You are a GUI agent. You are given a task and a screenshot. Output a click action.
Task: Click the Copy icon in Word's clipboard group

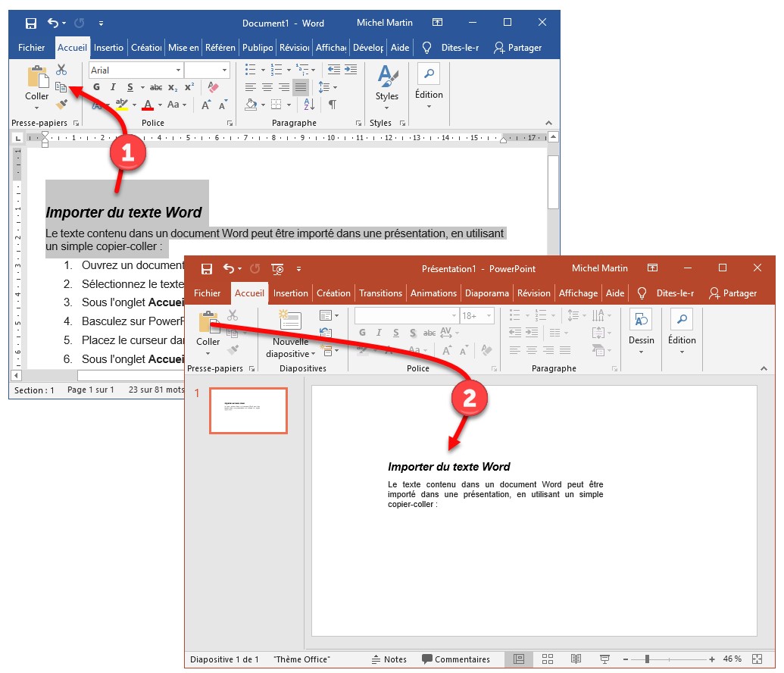tap(61, 88)
